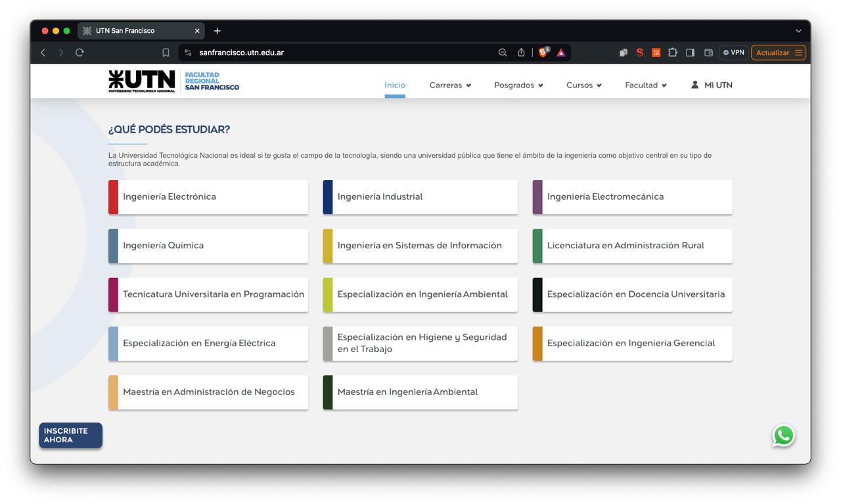Open Maestría en Administración de Negocios card

(x=208, y=392)
